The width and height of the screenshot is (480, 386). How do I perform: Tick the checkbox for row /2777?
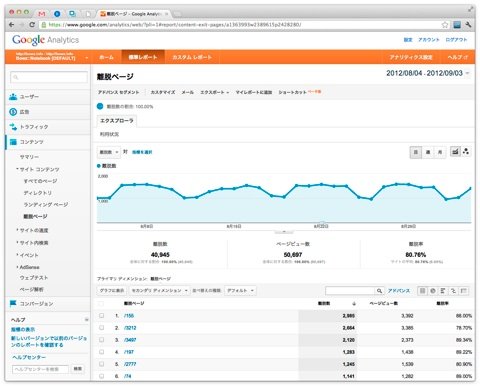click(x=102, y=364)
